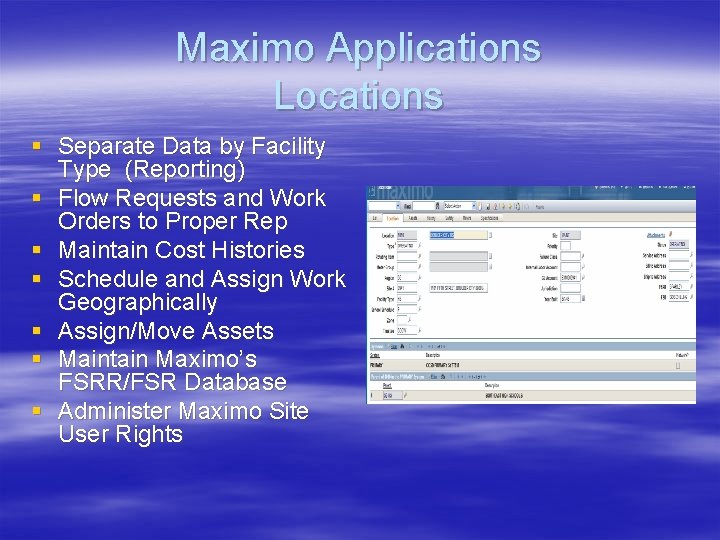Screen dimensions: 720x540
Task: Switch to the List tab
Action: click(375, 218)
